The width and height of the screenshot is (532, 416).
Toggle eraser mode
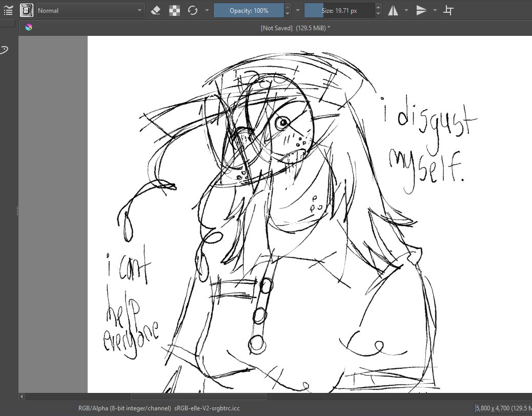click(x=155, y=11)
